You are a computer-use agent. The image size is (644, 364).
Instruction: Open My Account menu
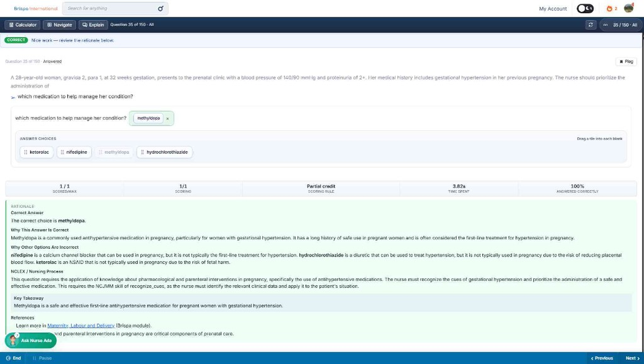(x=553, y=9)
